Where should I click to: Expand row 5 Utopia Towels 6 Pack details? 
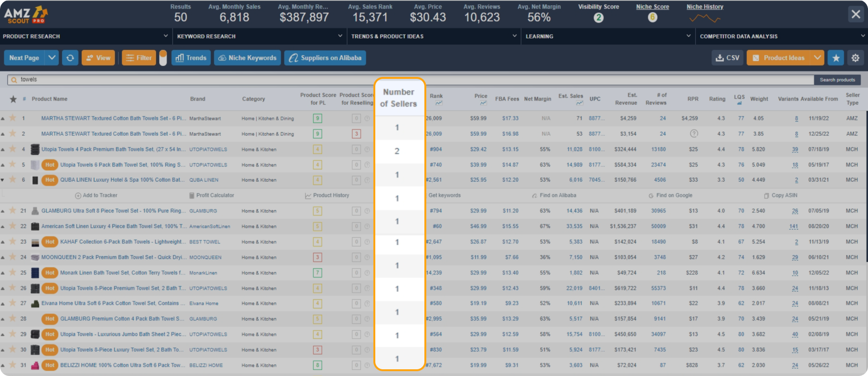(x=3, y=164)
